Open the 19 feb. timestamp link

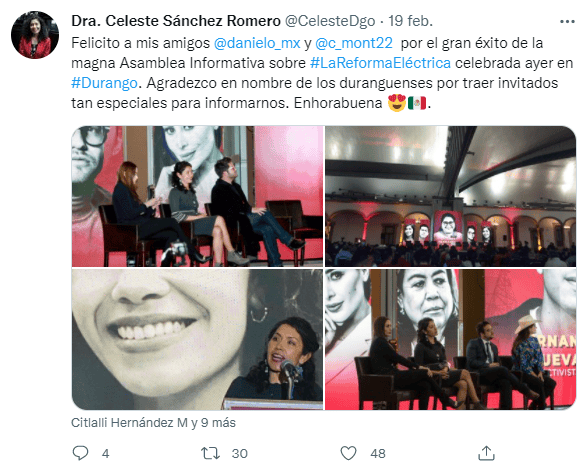410,21
